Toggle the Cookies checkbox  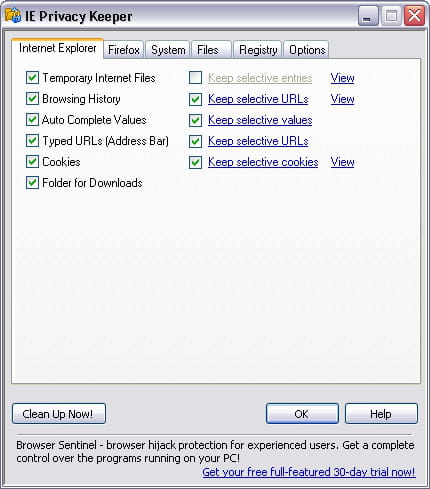click(x=32, y=162)
